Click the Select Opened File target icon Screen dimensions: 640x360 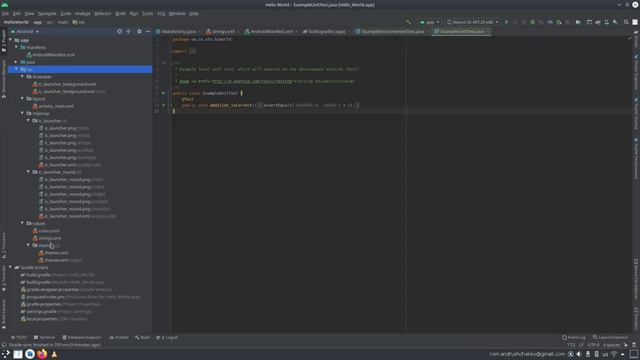(119, 31)
